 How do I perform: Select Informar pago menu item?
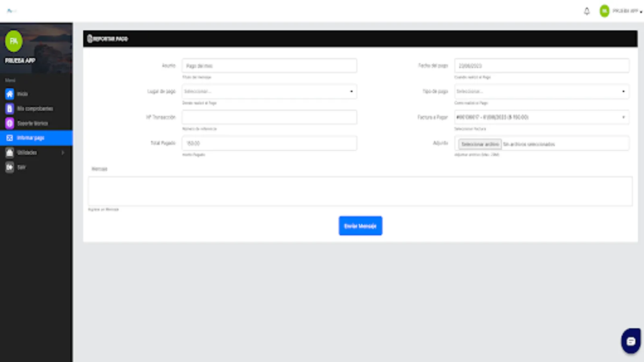pos(36,138)
